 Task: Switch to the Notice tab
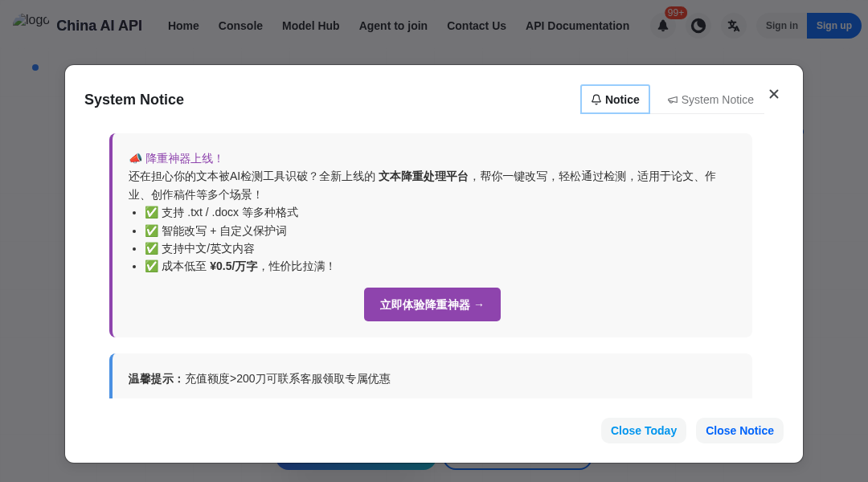pyautogui.click(x=615, y=99)
